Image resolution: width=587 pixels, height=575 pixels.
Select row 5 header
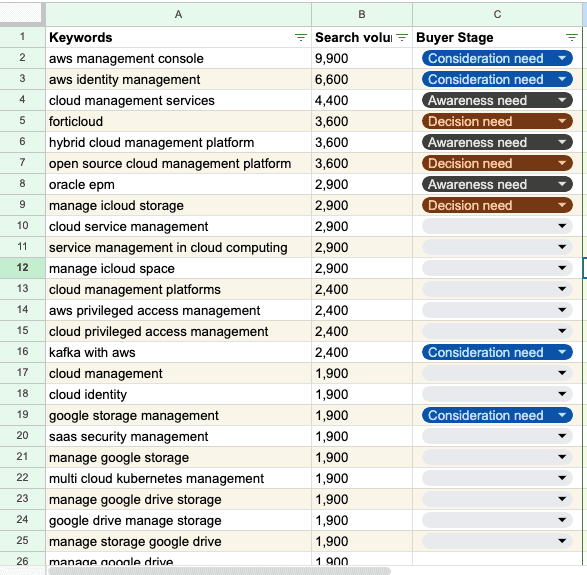coord(22,121)
